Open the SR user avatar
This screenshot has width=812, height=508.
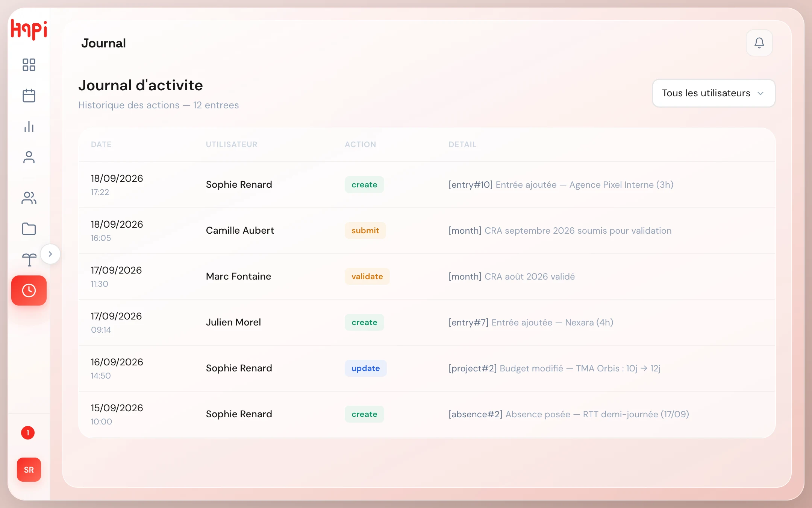click(29, 470)
